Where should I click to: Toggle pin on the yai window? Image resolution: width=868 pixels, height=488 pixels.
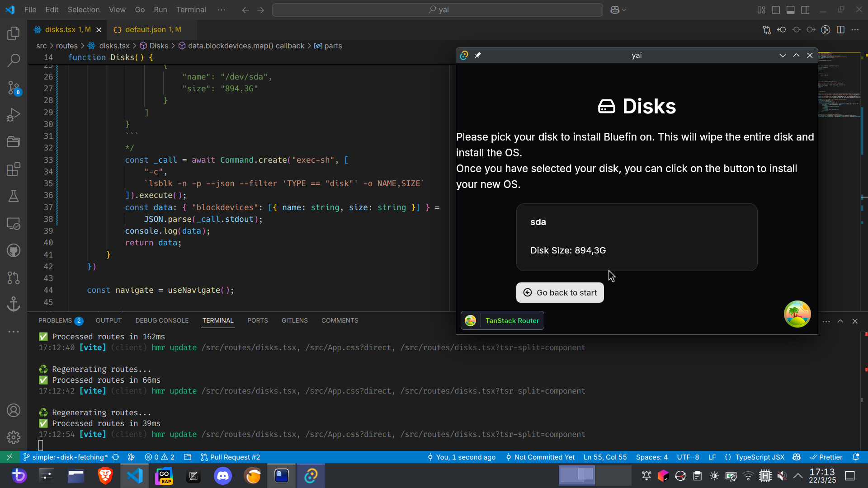tap(478, 55)
